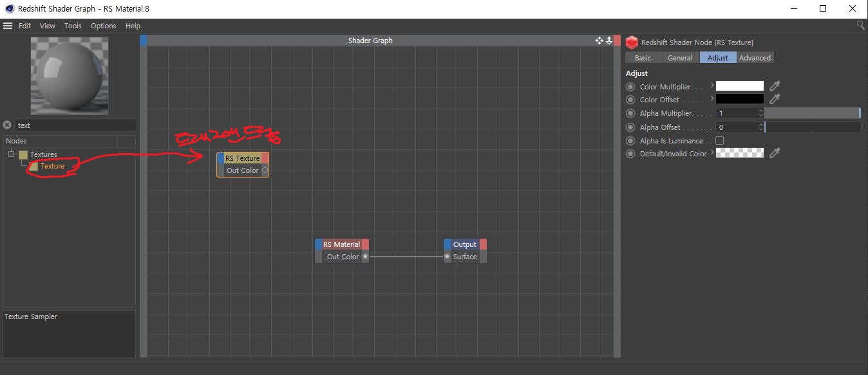This screenshot has width=868, height=375.
Task: Pick Color Multiplier with its eyedropper
Action: tap(775, 86)
